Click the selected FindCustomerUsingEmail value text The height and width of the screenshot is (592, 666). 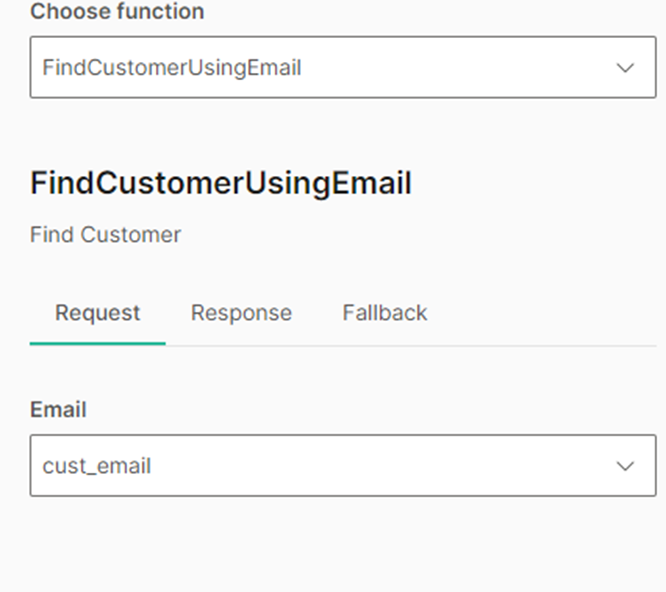[x=172, y=68]
